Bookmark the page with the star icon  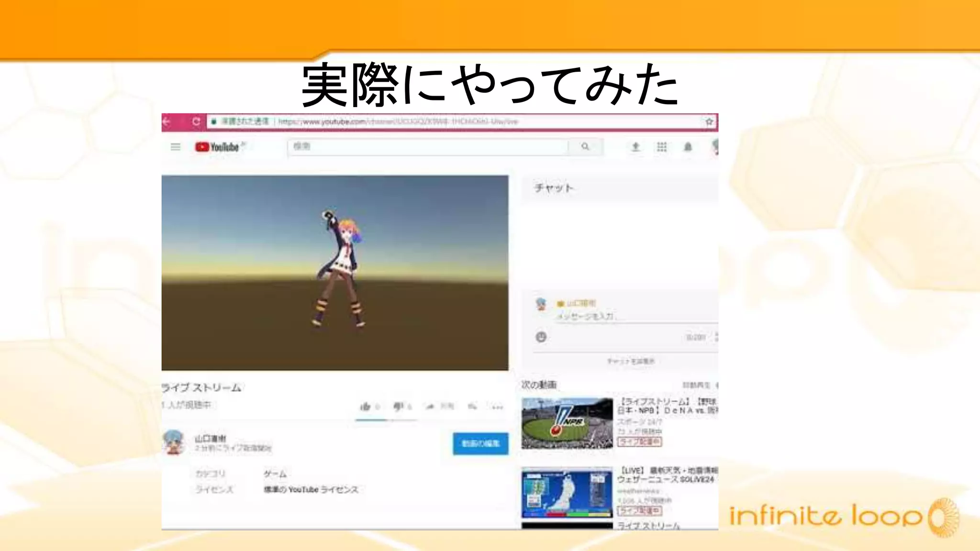click(709, 122)
